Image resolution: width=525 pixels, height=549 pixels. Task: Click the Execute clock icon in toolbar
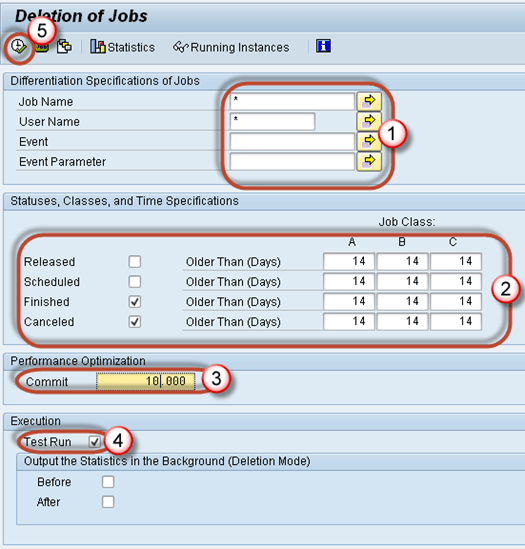tap(18, 46)
